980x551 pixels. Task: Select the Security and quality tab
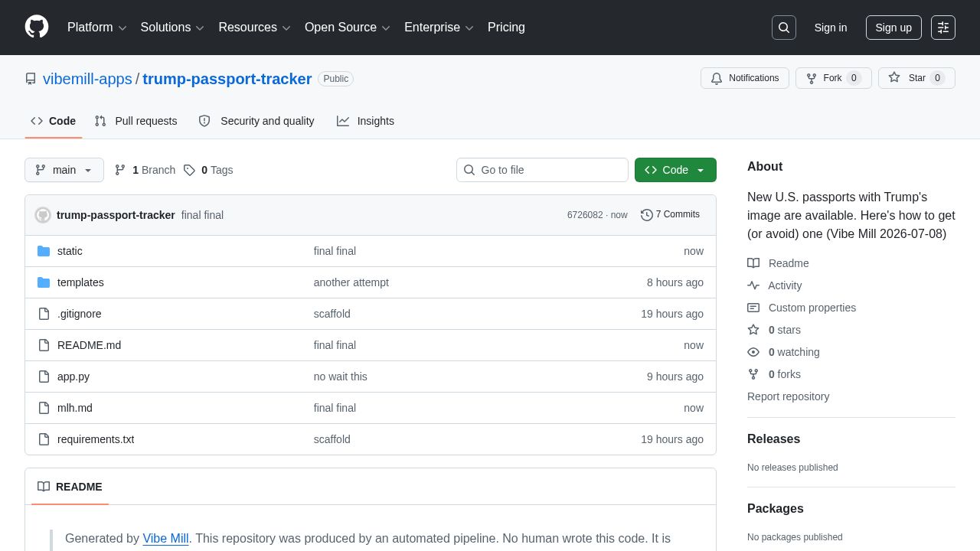[256, 121]
